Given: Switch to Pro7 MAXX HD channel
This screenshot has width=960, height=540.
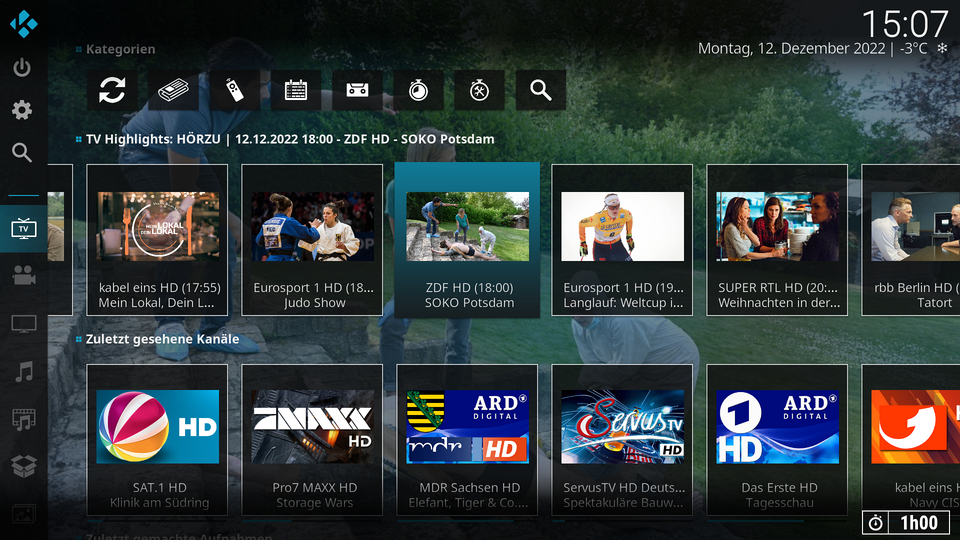Looking at the screenshot, I should click(x=312, y=440).
